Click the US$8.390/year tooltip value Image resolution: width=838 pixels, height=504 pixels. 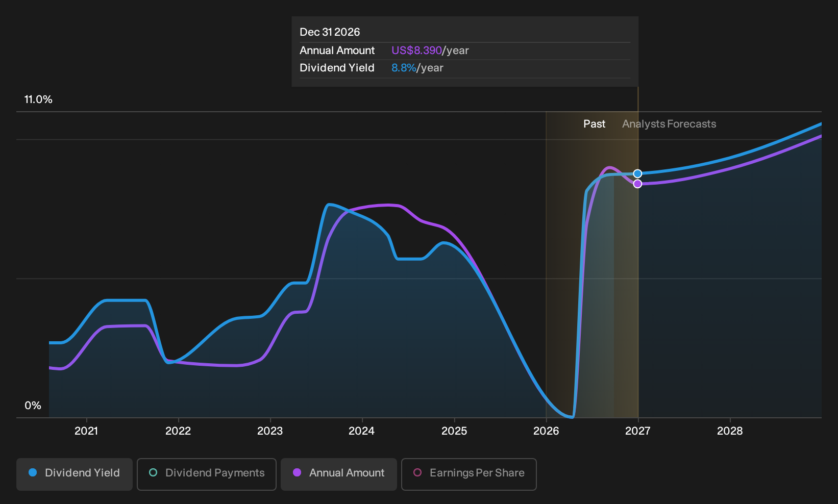coord(430,51)
